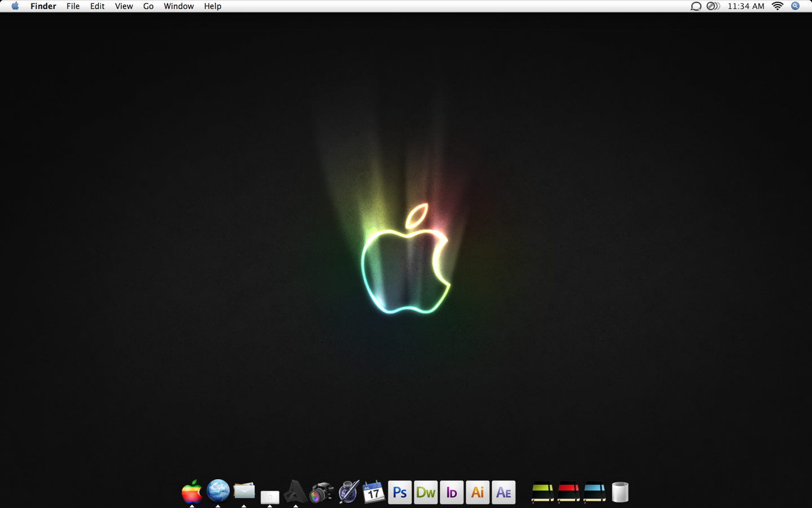The image size is (812, 508).
Task: Open the Help menu
Action: (213, 6)
